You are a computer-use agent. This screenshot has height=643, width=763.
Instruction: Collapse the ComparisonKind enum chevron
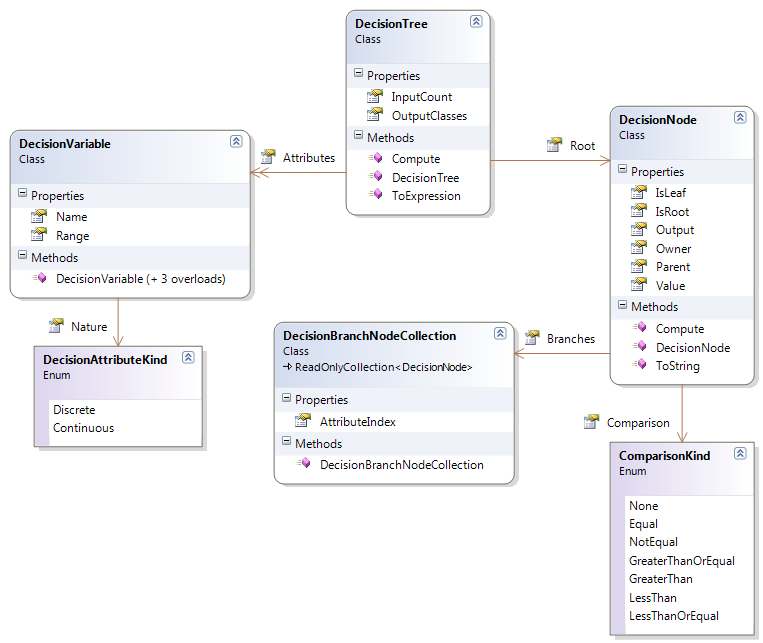[x=740, y=454]
